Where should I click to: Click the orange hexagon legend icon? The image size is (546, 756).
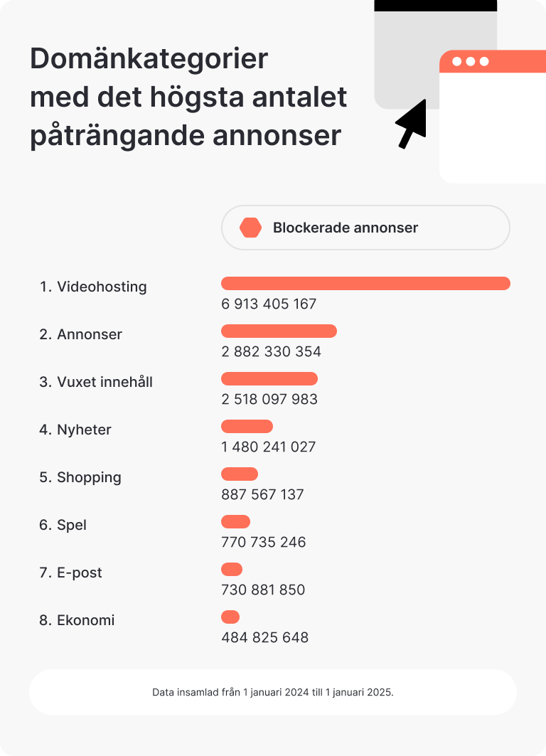251,228
